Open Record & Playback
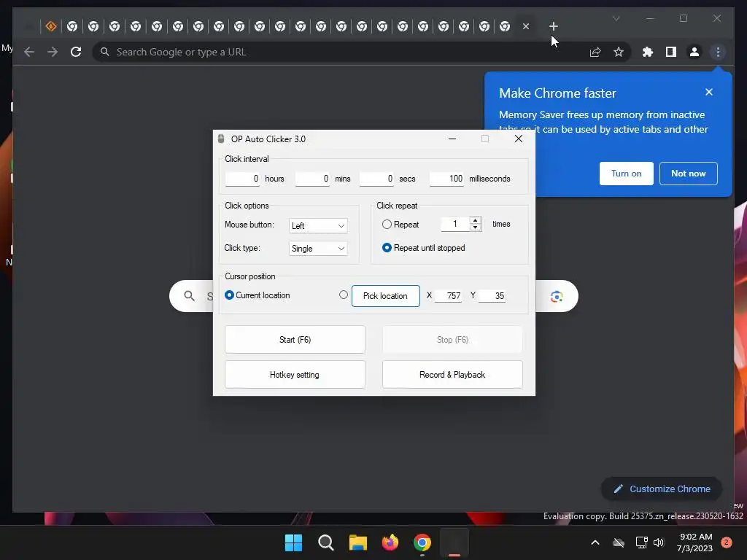 [x=452, y=375]
